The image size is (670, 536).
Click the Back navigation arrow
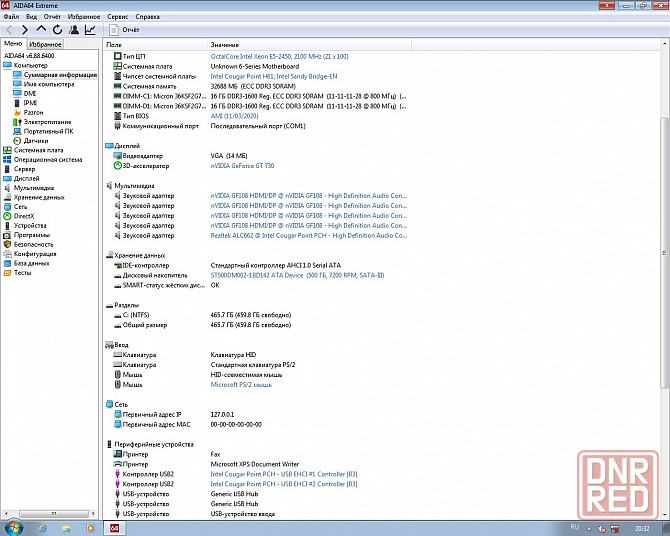click(9, 29)
